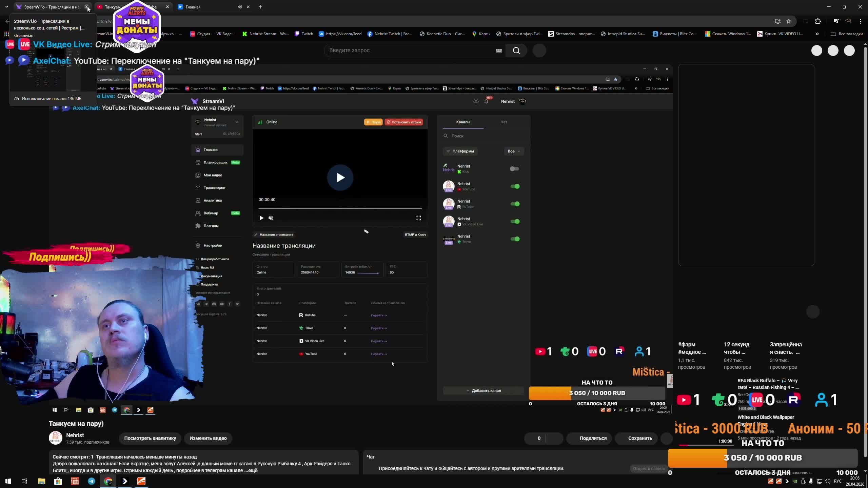Click the apps grid icon in the top bookmarks bar

(x=6, y=34)
